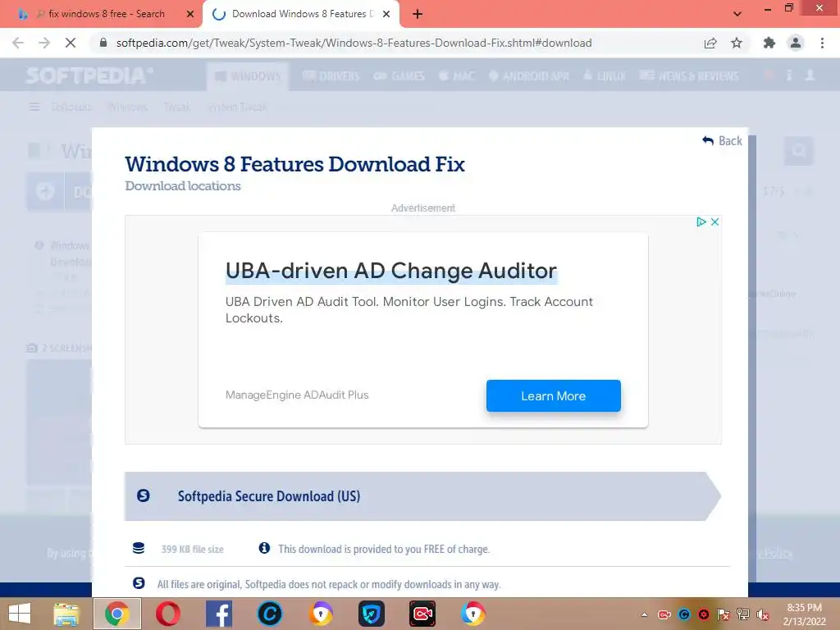Expand the tab search dropdown arrow
This screenshot has width=840, height=630.
[x=737, y=14]
